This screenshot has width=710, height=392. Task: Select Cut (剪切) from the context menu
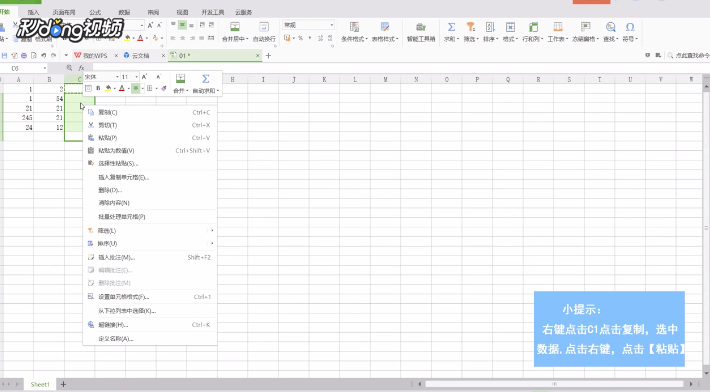coord(149,125)
